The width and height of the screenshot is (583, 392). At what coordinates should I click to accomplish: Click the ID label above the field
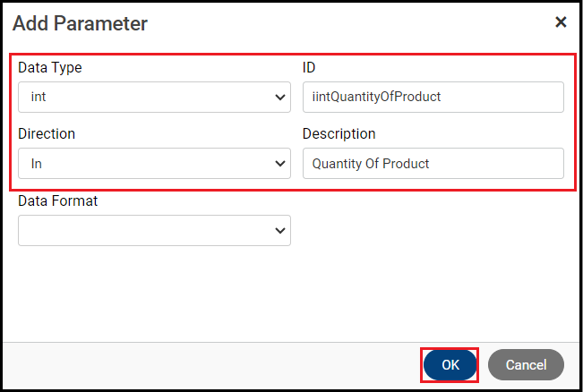309,67
